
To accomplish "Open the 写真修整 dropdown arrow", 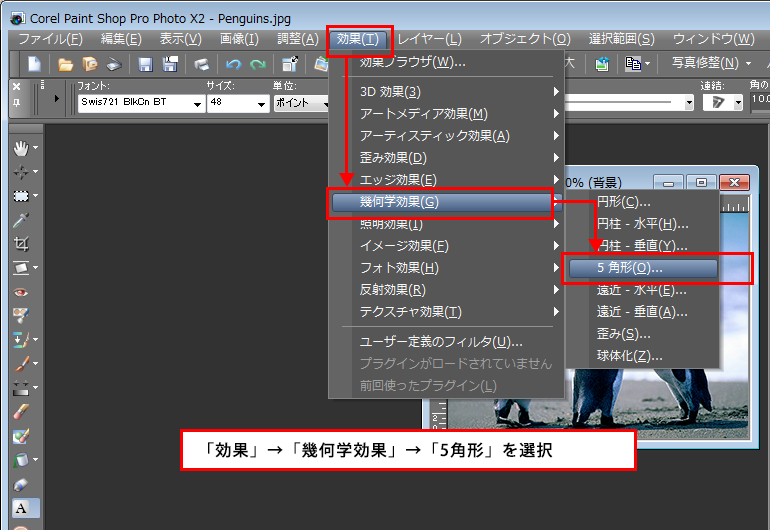I will point(748,63).
